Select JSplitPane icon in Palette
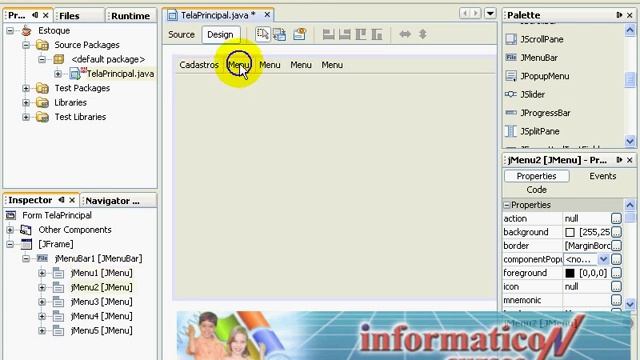Image resolution: width=640 pixels, height=360 pixels. coord(511,131)
